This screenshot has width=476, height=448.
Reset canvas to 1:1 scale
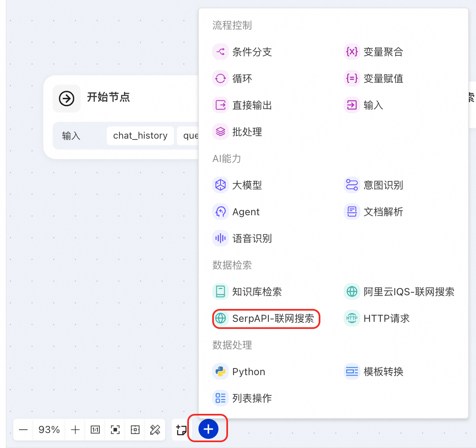(x=95, y=430)
